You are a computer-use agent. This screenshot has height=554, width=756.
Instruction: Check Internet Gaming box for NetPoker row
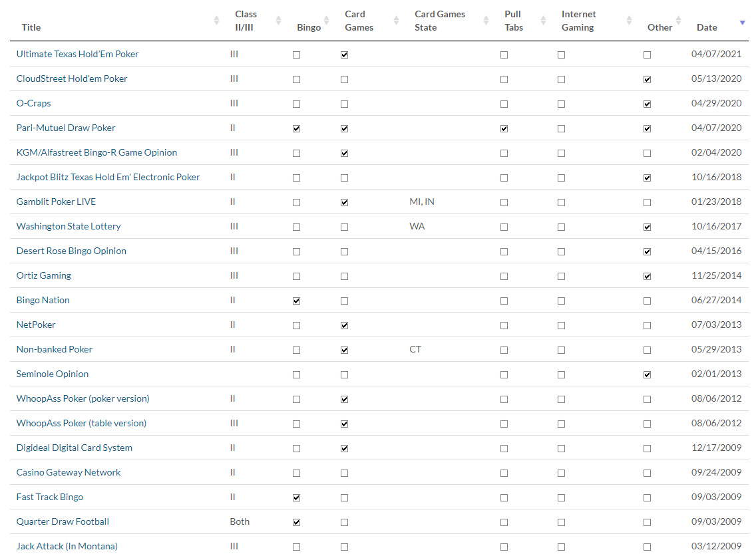click(561, 326)
